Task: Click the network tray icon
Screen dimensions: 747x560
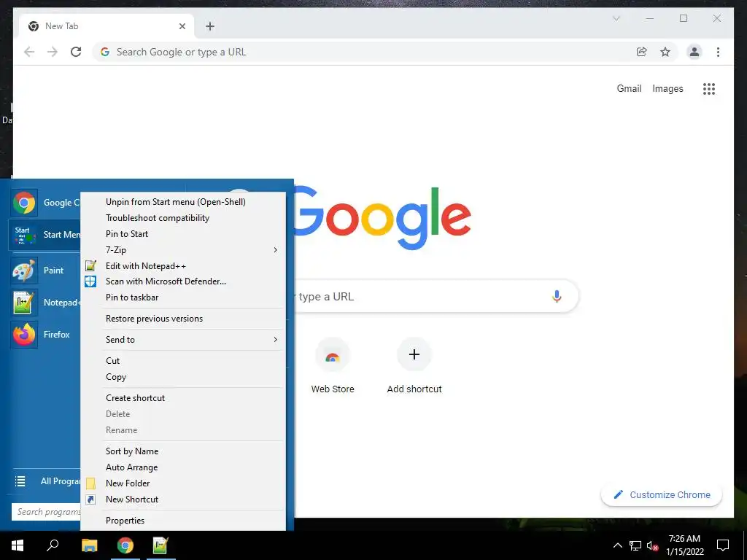Action: click(x=635, y=545)
